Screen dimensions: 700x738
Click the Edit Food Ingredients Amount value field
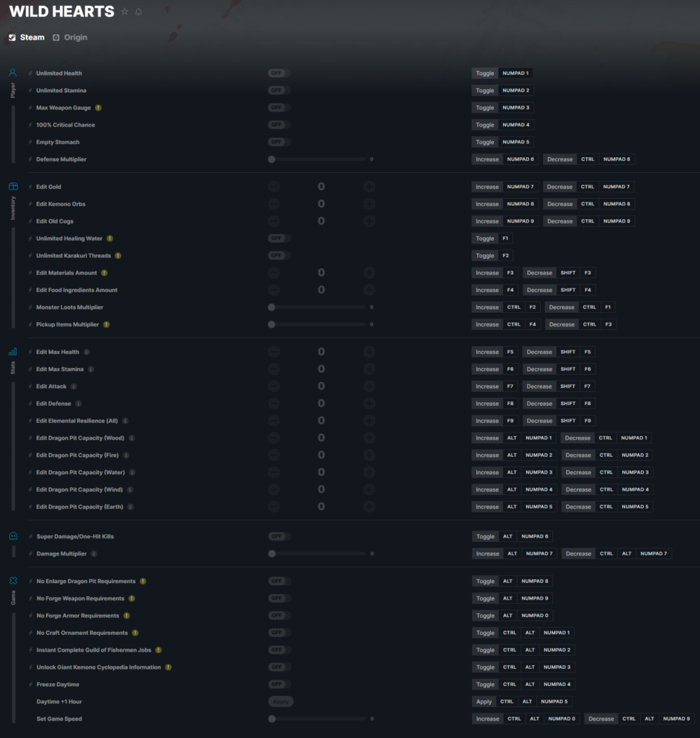pyautogui.click(x=321, y=290)
